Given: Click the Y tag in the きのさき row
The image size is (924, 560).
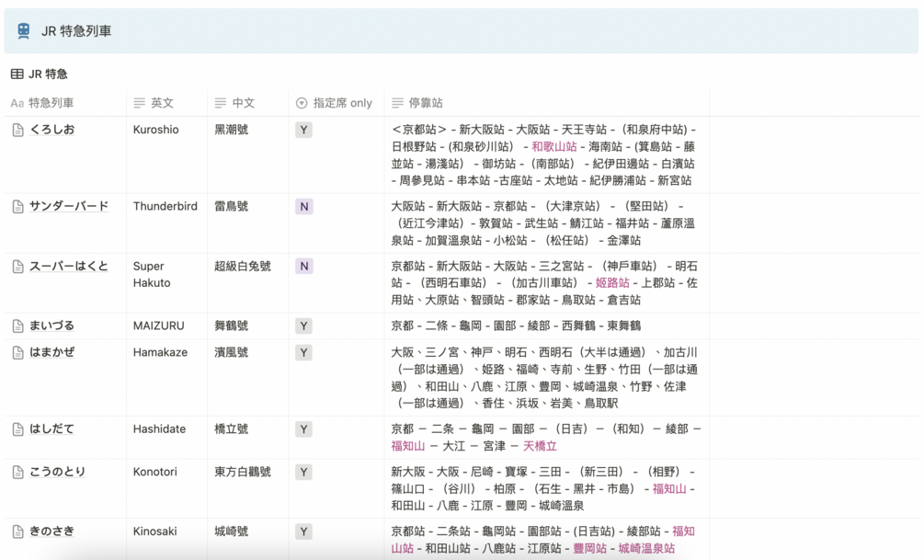Looking at the screenshot, I should [303, 531].
